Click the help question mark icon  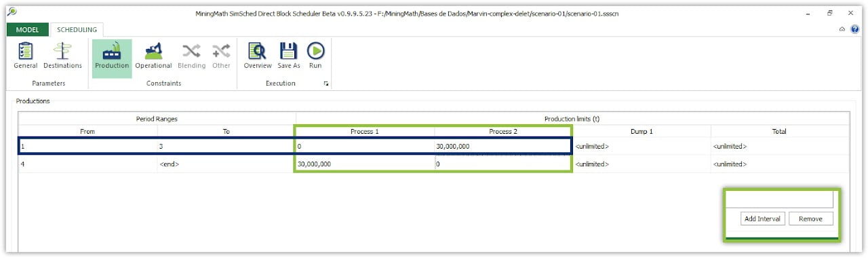(x=854, y=30)
